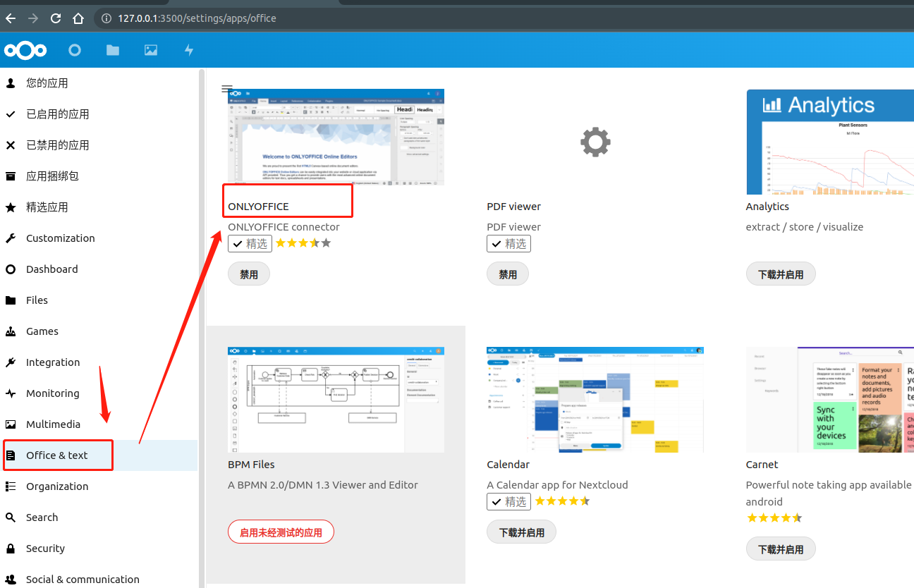Click the wrench icon beside Customization
Image resolution: width=914 pixels, height=588 pixels.
pos(11,238)
